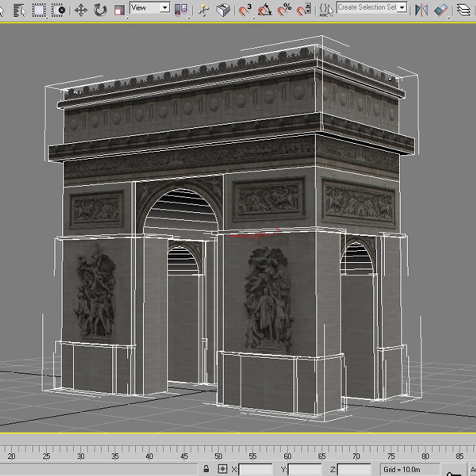Toggle the Spinner Snap magnet

(303, 10)
